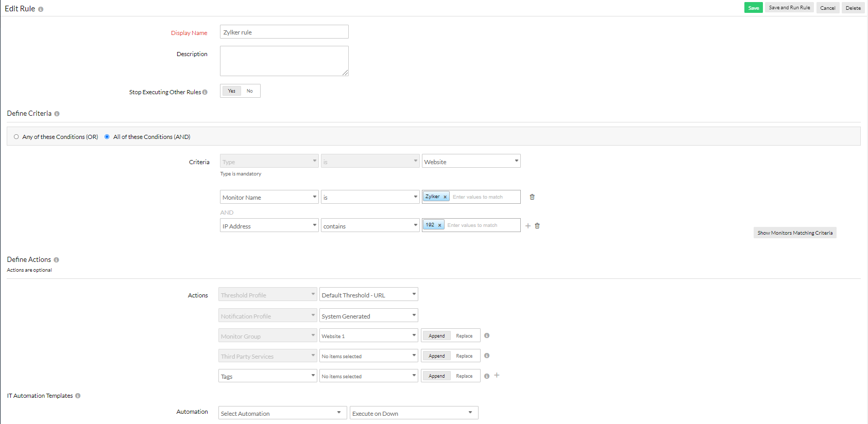This screenshot has height=424, width=868.
Task: Delete the IP Address criteria row
Action: click(x=537, y=226)
